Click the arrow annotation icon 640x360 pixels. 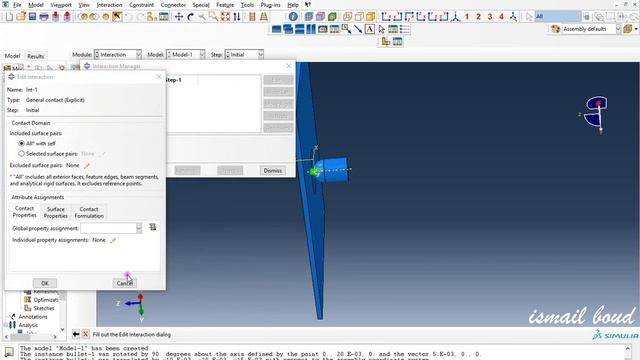(x=358, y=29)
